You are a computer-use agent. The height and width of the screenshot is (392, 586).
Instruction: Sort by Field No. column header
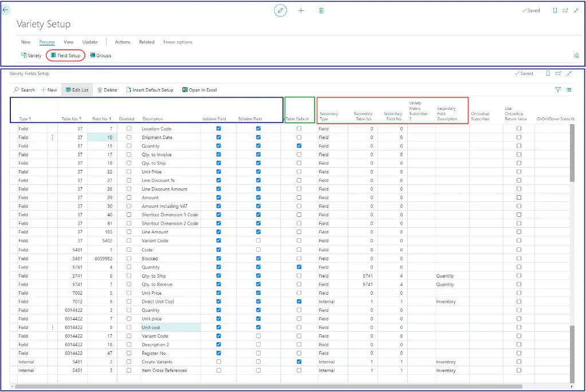pyautogui.click(x=101, y=118)
